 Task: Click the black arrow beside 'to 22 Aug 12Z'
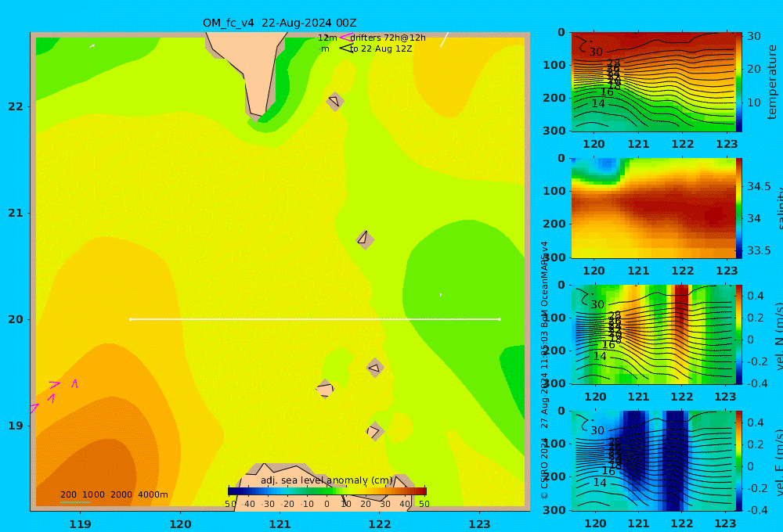[x=345, y=49]
